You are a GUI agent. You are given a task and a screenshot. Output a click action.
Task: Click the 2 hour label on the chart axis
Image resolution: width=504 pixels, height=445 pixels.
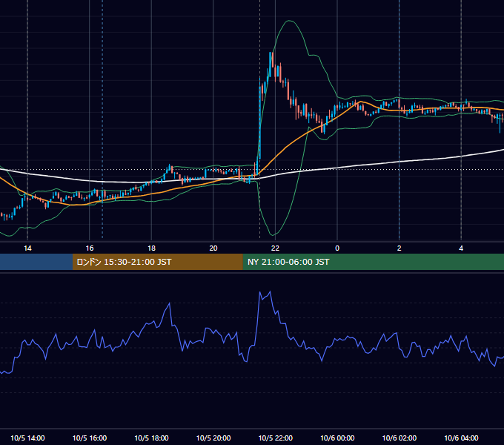pyautogui.click(x=399, y=248)
